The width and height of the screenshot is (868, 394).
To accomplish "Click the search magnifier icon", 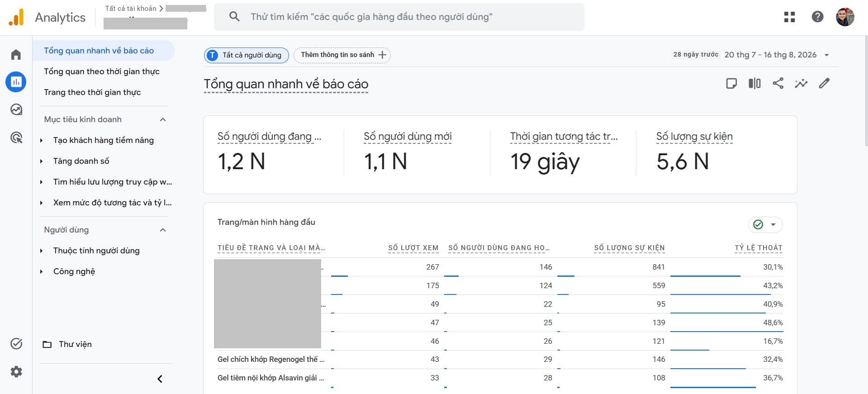I will (x=234, y=17).
